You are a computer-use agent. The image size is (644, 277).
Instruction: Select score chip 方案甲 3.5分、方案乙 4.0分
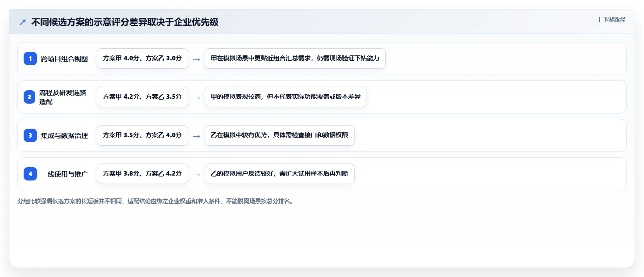coord(142,135)
